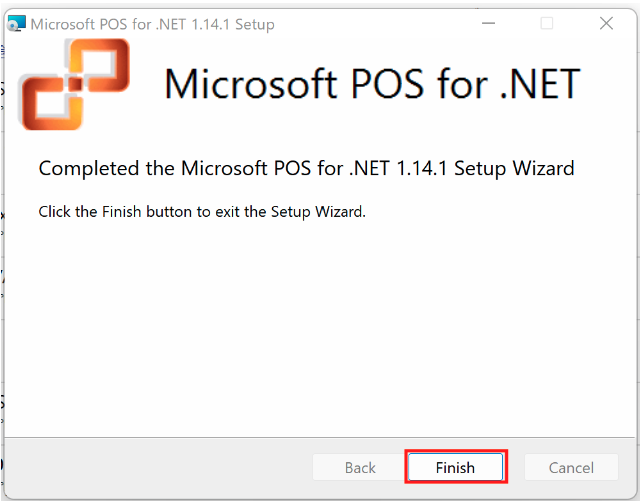The image size is (641, 504).
Task: Close the Setup window with the X
Action: click(x=606, y=23)
